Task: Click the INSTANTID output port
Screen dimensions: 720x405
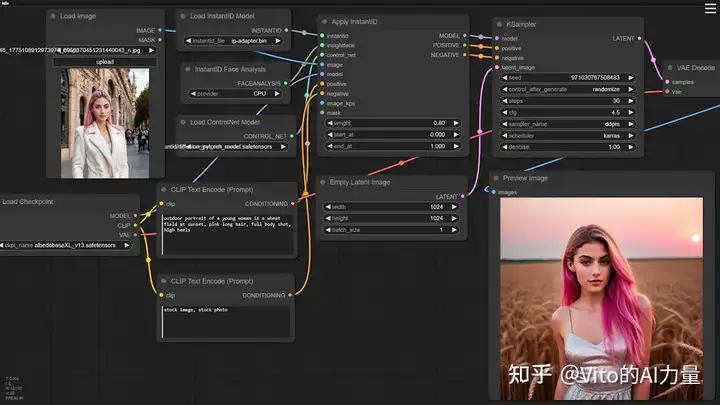Action: [287, 30]
